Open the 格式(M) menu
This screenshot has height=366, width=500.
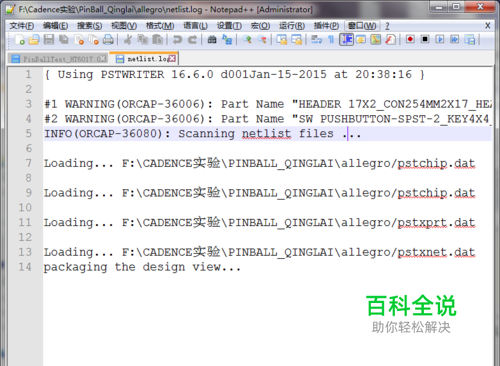pos(160,26)
